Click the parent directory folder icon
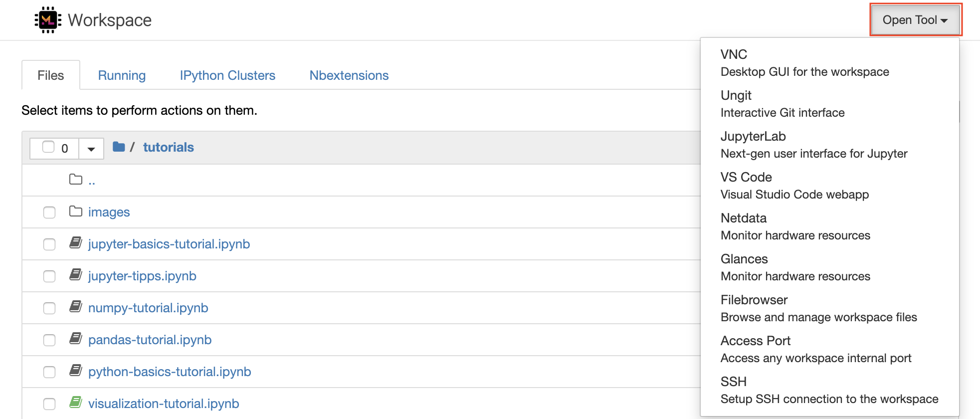The width and height of the screenshot is (980, 419). (76, 180)
